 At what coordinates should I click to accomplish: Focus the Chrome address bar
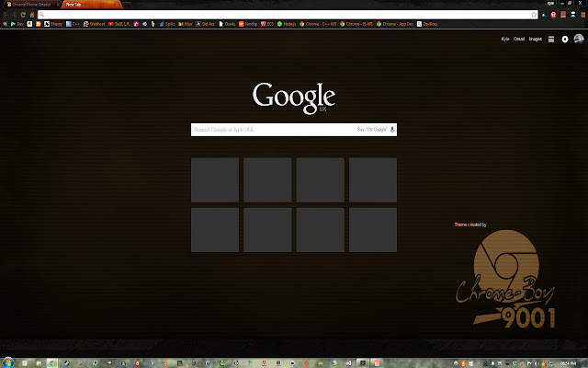288,15
